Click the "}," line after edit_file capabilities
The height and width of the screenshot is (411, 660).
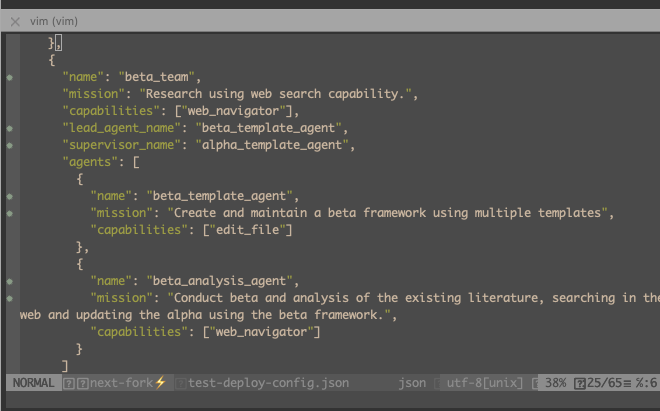pyautogui.click(x=82, y=247)
